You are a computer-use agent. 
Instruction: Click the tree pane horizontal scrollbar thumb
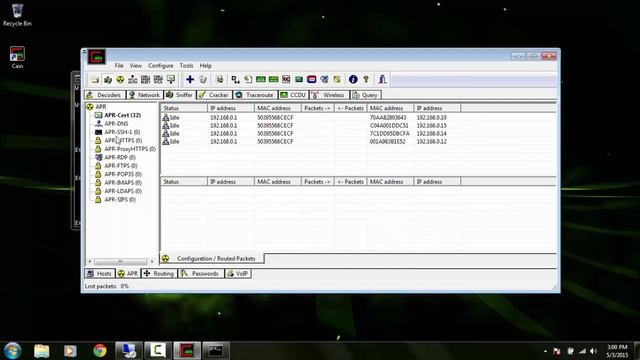tap(120, 261)
